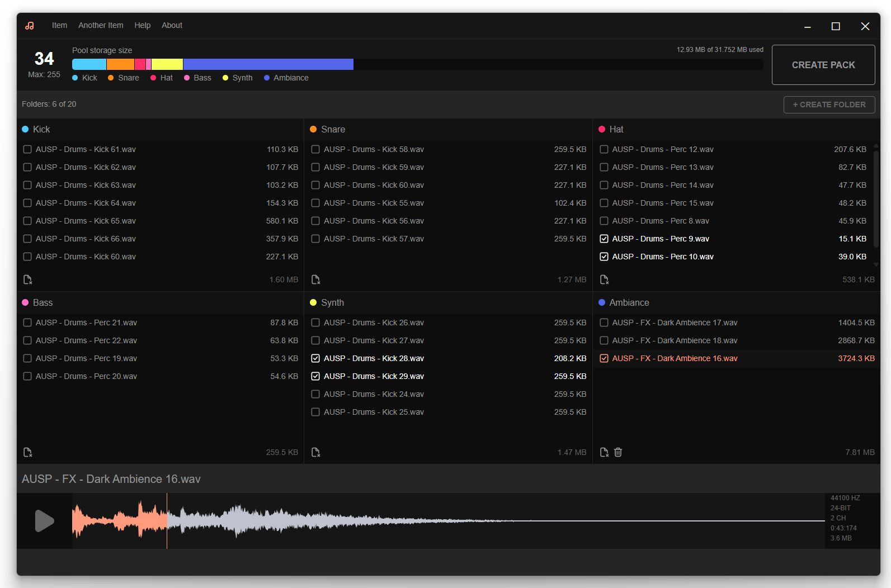This screenshot has height=588, width=891.
Task: Check the Perc 20.wav checkbox
Action: [27, 376]
